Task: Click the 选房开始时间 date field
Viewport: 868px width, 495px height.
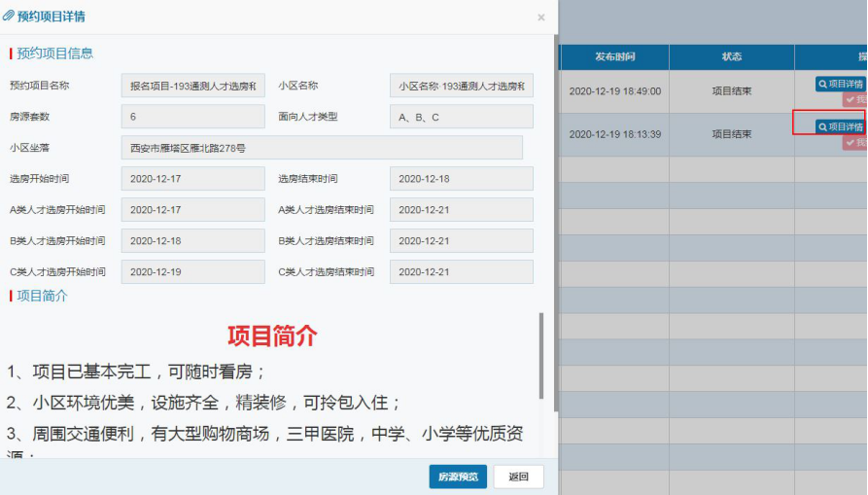Action: 192,179
